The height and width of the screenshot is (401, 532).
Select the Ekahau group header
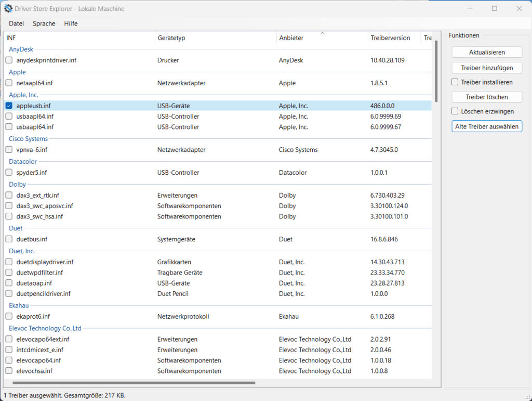pos(19,306)
